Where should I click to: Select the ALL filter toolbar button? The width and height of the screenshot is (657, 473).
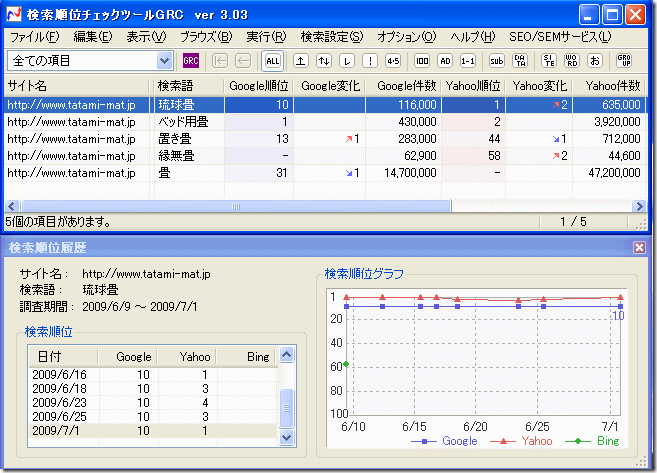click(x=273, y=61)
